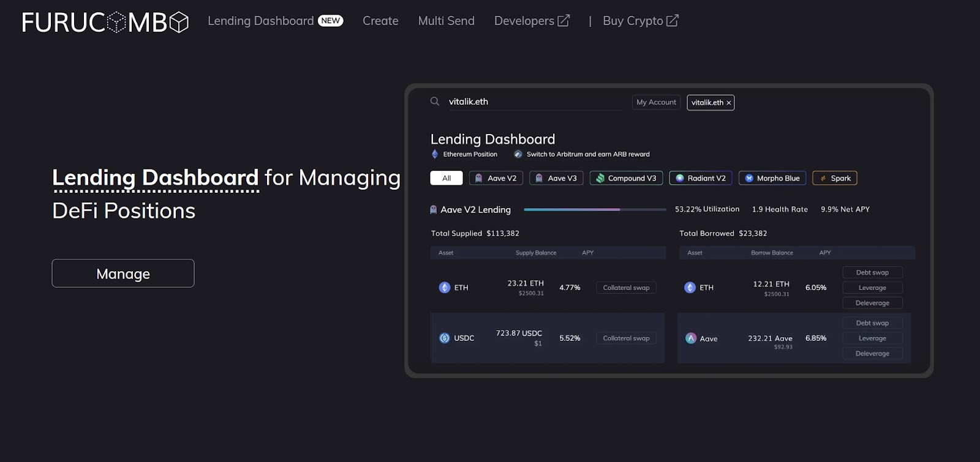This screenshot has height=462, width=980.
Task: Click the external-link icon beside Developers
Action: click(563, 21)
